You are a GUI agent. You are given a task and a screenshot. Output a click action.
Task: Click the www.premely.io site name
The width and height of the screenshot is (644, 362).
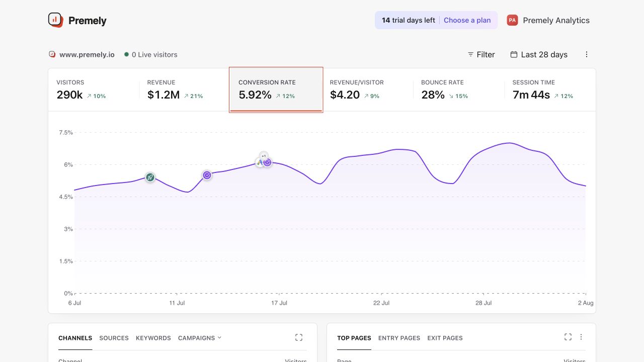point(87,54)
